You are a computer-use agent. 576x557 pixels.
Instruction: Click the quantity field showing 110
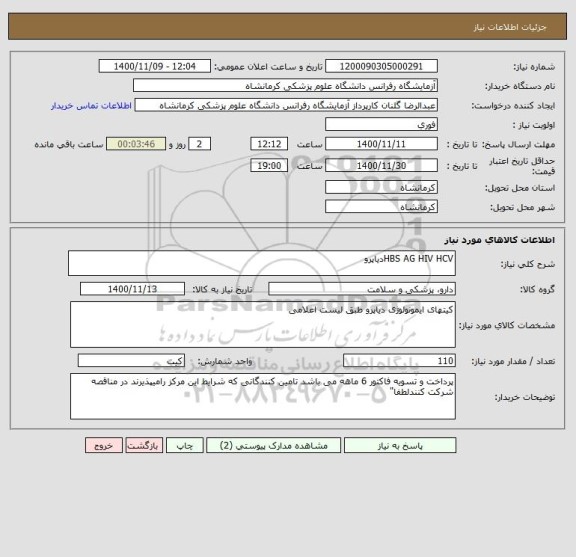click(x=399, y=361)
